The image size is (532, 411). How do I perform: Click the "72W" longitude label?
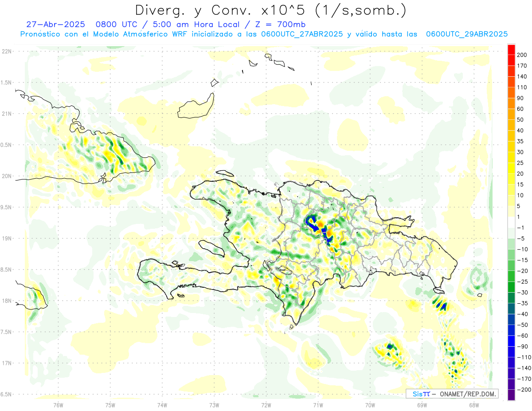coord(266,405)
